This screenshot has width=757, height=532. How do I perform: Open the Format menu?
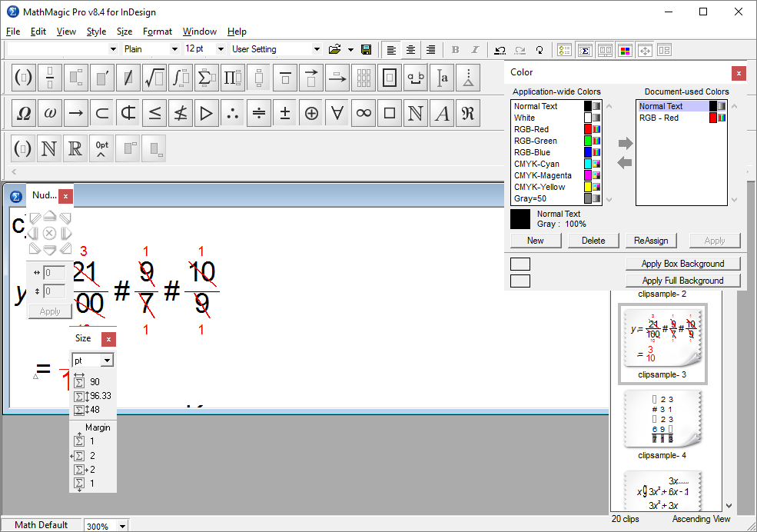coord(158,32)
